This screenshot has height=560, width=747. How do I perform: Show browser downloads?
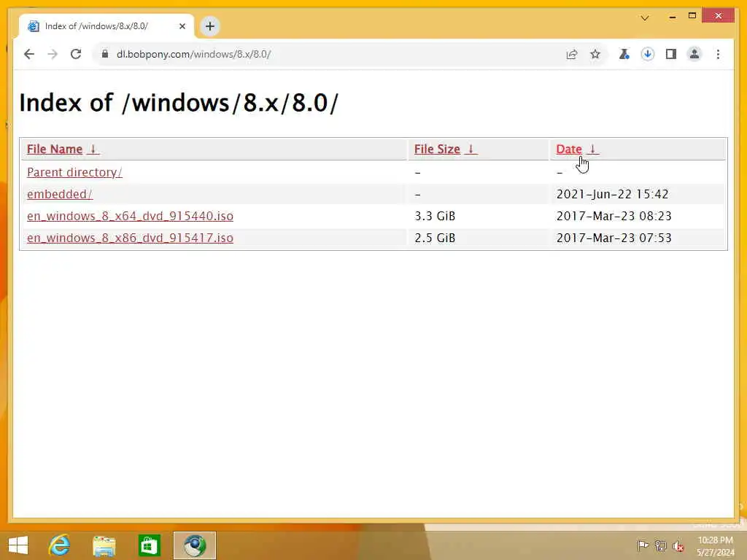pos(648,54)
